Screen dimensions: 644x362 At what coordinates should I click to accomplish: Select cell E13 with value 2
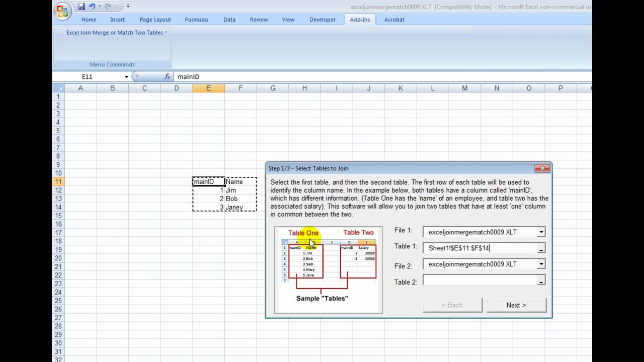[208, 199]
